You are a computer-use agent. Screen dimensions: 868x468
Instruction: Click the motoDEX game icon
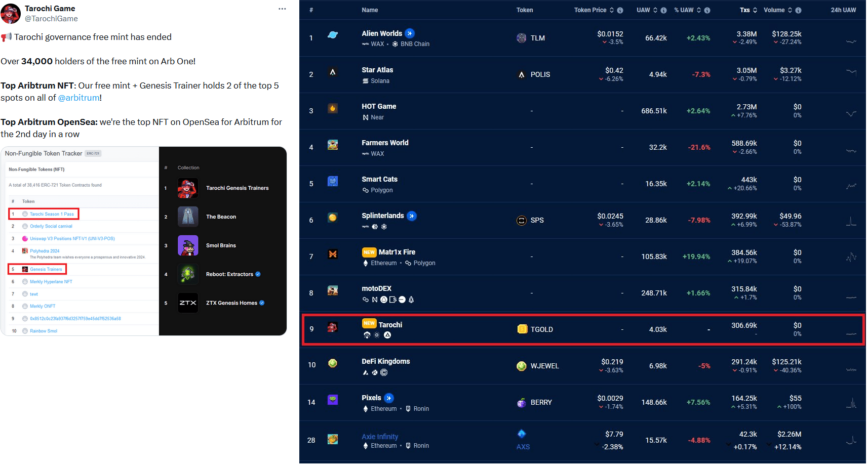click(333, 290)
